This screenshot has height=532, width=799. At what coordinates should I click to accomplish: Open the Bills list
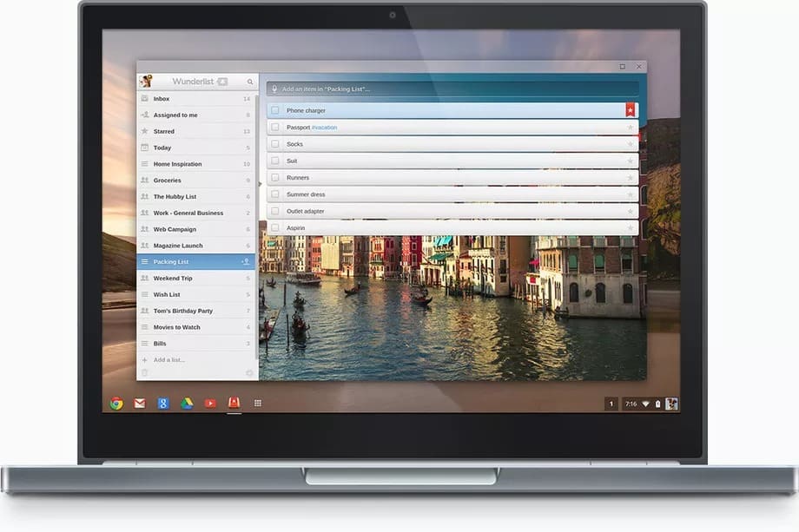click(x=195, y=343)
